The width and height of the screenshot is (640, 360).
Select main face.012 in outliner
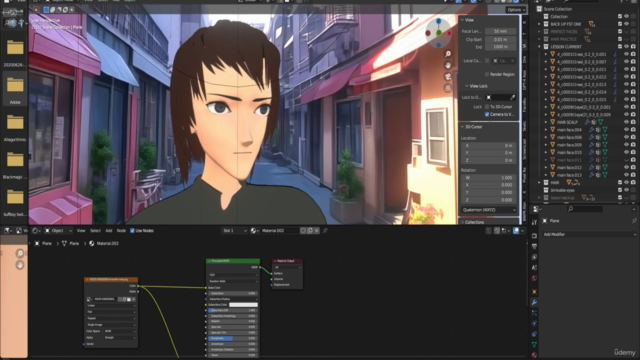[569, 167]
